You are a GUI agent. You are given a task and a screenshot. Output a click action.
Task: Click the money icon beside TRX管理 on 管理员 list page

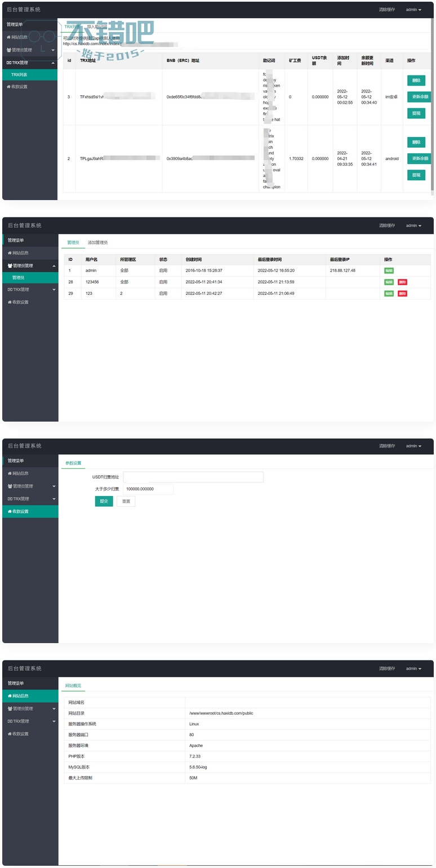pos(10,290)
